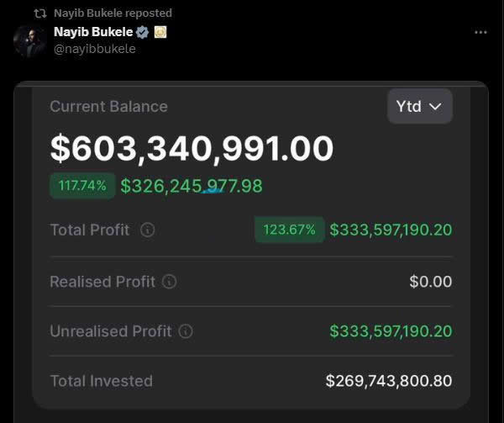Click the info icon beside Unrealised Profit

tap(186, 331)
